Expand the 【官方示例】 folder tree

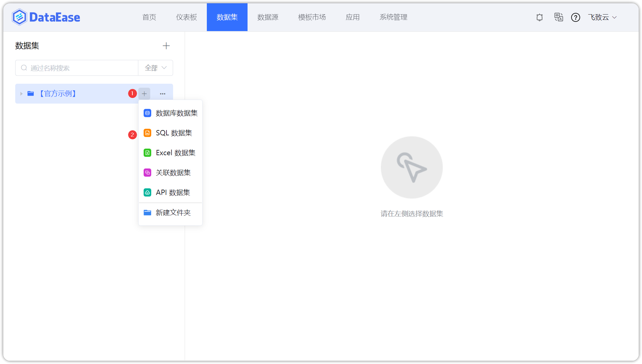pos(21,94)
